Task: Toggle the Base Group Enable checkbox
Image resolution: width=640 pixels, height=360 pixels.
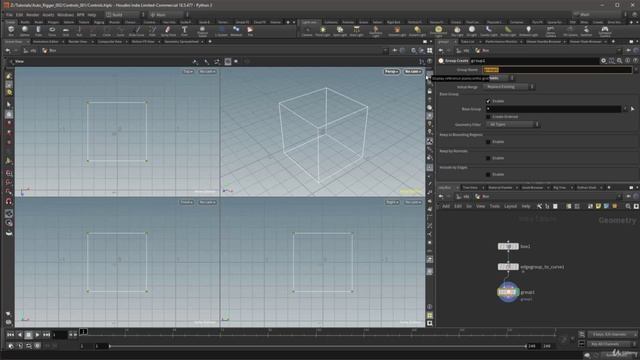Action: [488, 101]
